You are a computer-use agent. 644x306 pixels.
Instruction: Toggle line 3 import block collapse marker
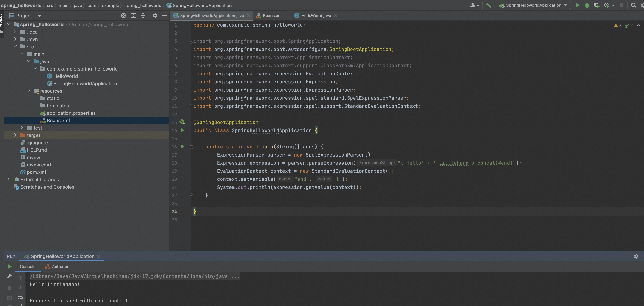coord(190,41)
